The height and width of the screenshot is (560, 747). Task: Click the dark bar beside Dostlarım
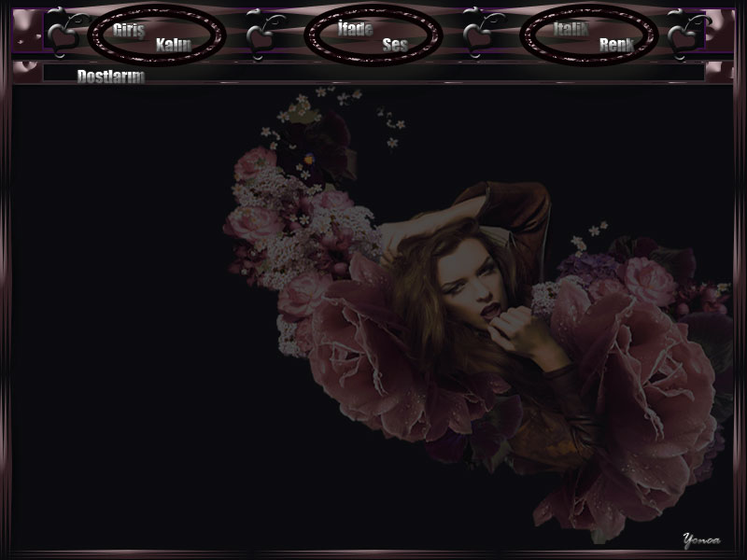[x=420, y=72]
